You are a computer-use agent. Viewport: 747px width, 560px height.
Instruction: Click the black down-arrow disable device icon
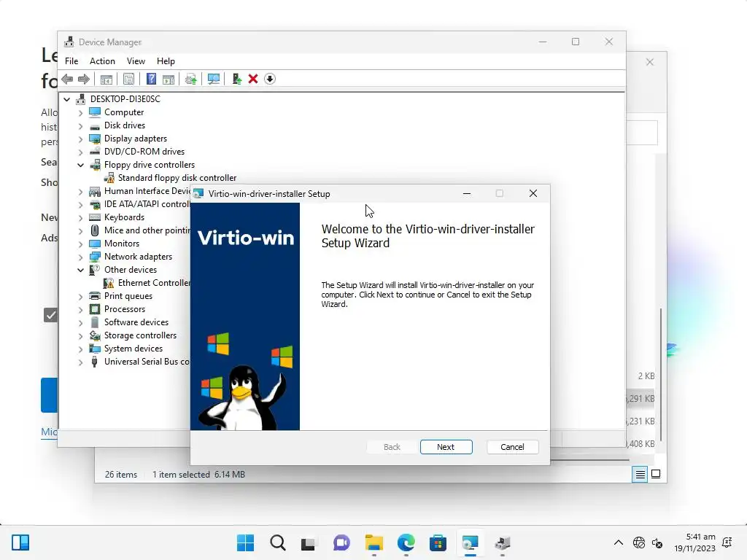click(270, 79)
